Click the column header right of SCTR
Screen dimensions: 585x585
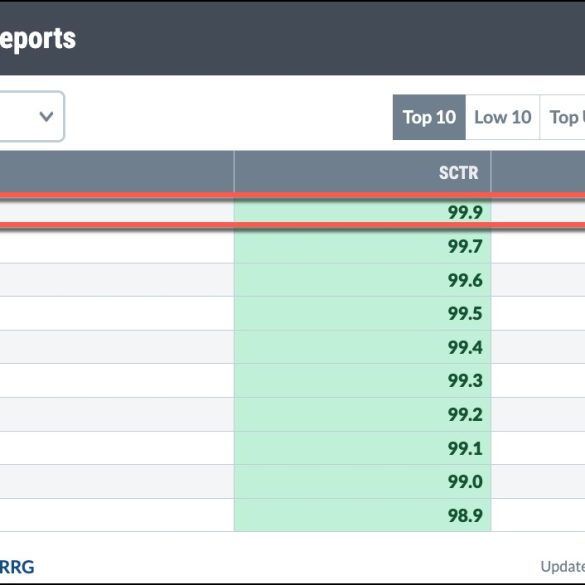point(538,172)
